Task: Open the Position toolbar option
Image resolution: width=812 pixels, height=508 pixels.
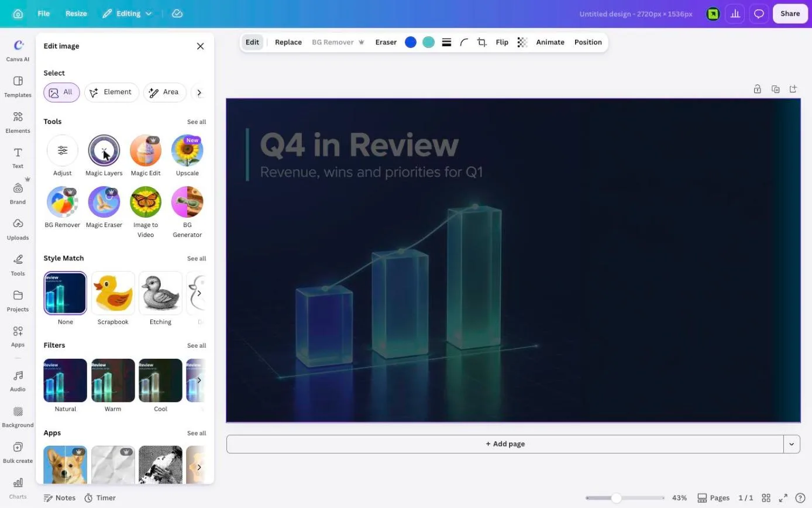Action: (588, 42)
